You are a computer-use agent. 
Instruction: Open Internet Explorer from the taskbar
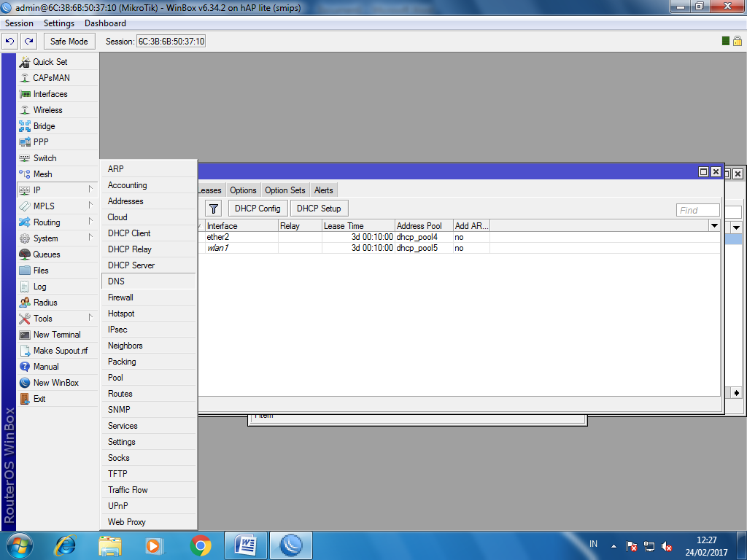coord(66,545)
